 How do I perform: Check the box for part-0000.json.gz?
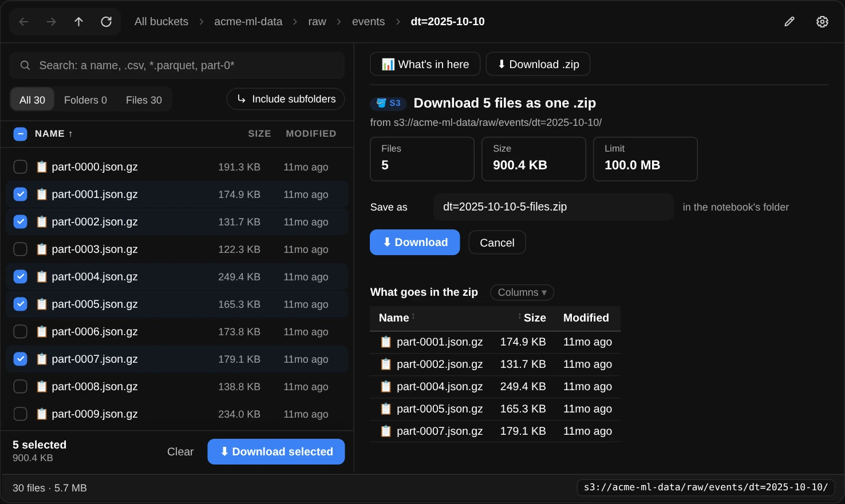[x=20, y=167]
